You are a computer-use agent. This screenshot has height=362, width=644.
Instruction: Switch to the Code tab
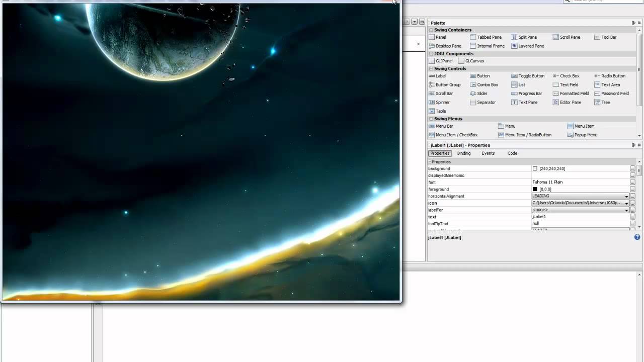click(x=512, y=153)
